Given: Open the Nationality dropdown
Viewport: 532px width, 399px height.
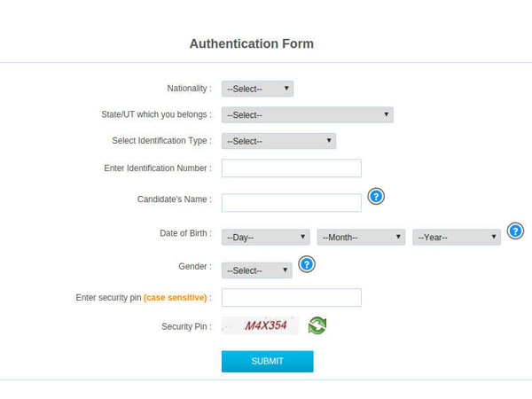Looking at the screenshot, I should pyautogui.click(x=257, y=89).
